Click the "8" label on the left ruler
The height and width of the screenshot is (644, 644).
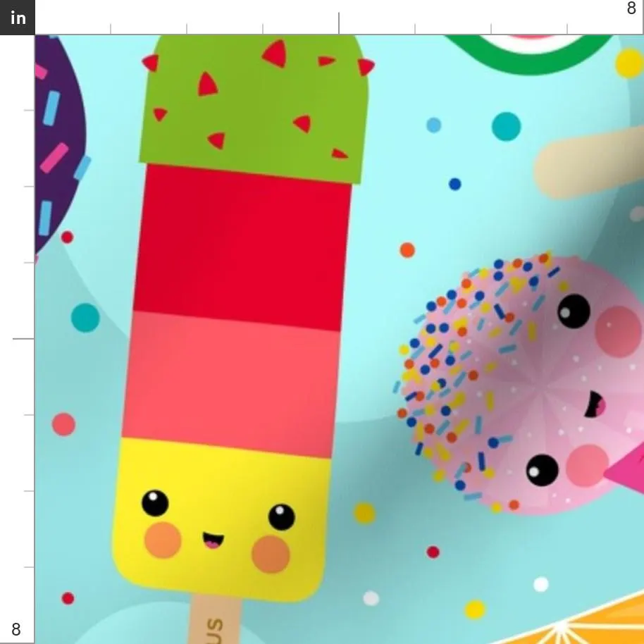16,629
